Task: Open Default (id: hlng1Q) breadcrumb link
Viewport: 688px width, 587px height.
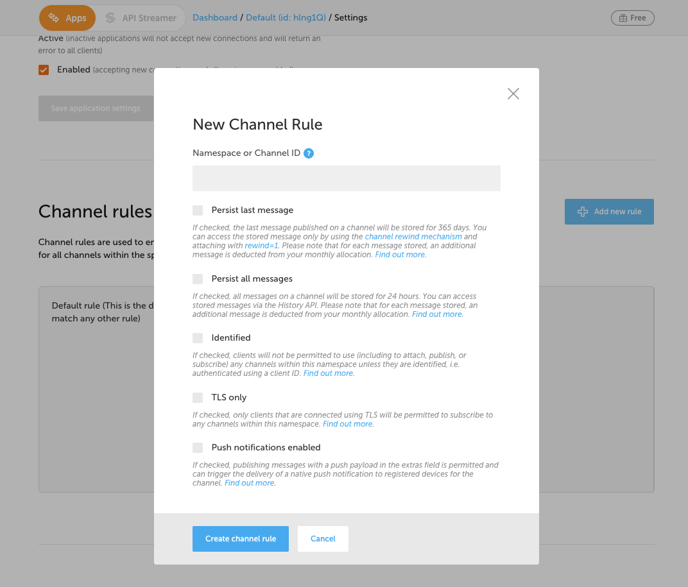Action: tap(286, 18)
